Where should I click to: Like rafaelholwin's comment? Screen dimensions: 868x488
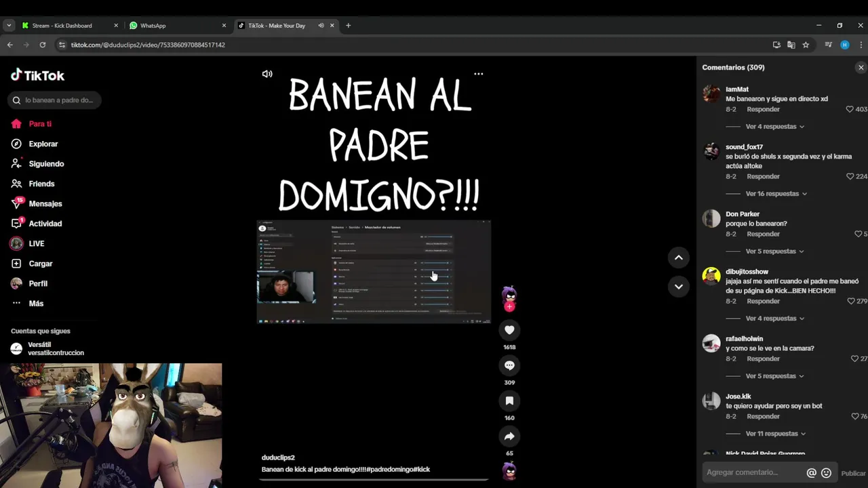(854, 359)
